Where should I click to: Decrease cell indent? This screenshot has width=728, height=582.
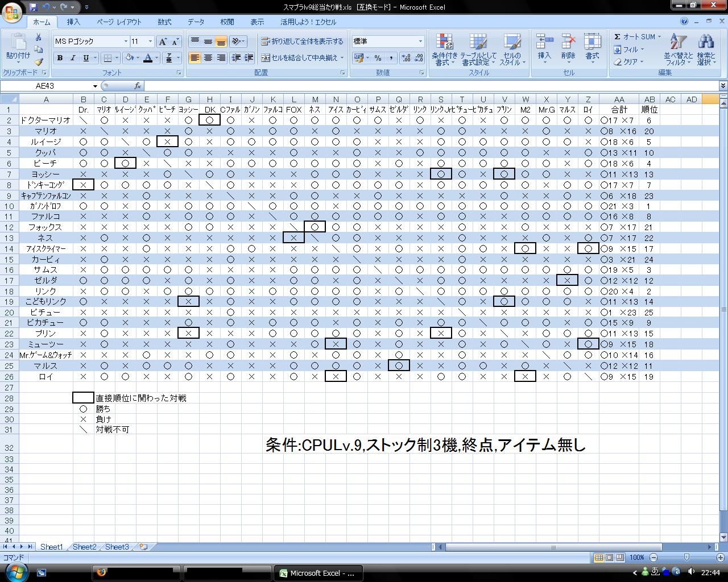click(x=235, y=58)
